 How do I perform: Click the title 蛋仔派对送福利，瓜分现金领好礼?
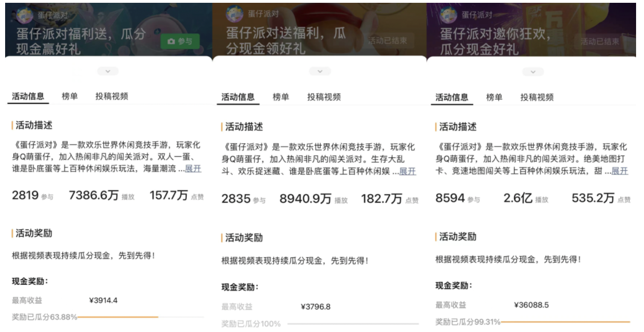click(286, 41)
